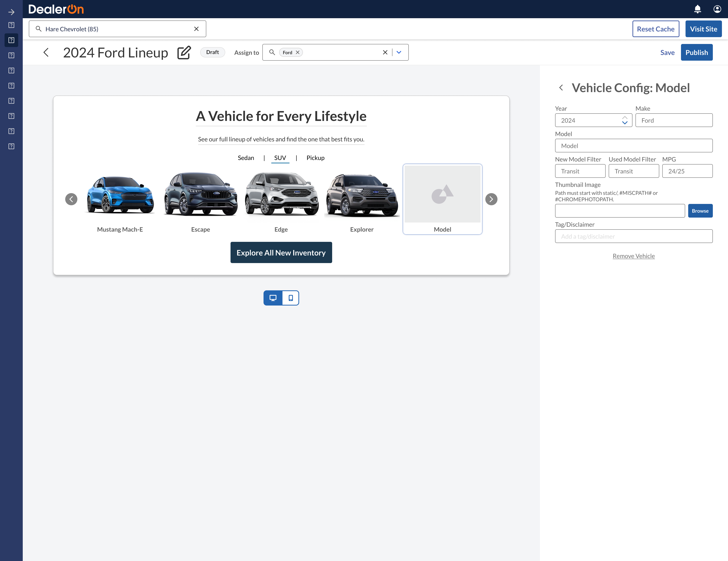This screenshot has height=561, width=728.
Task: Click the Thumbnail Image path field
Action: click(x=620, y=211)
